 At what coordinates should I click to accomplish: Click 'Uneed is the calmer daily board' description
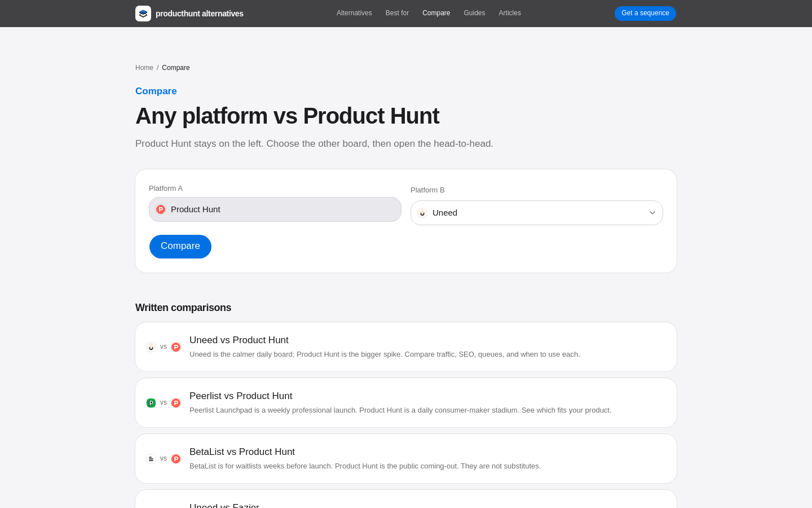[385, 354]
